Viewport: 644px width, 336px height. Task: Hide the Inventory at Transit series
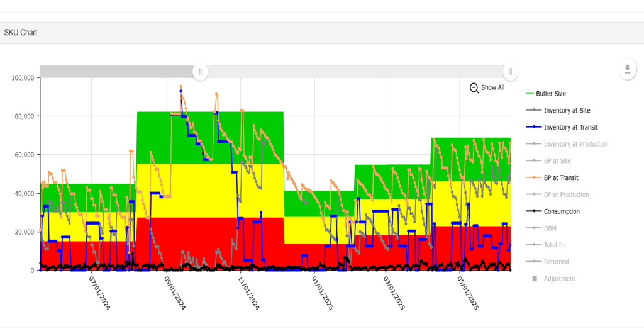pyautogui.click(x=570, y=127)
